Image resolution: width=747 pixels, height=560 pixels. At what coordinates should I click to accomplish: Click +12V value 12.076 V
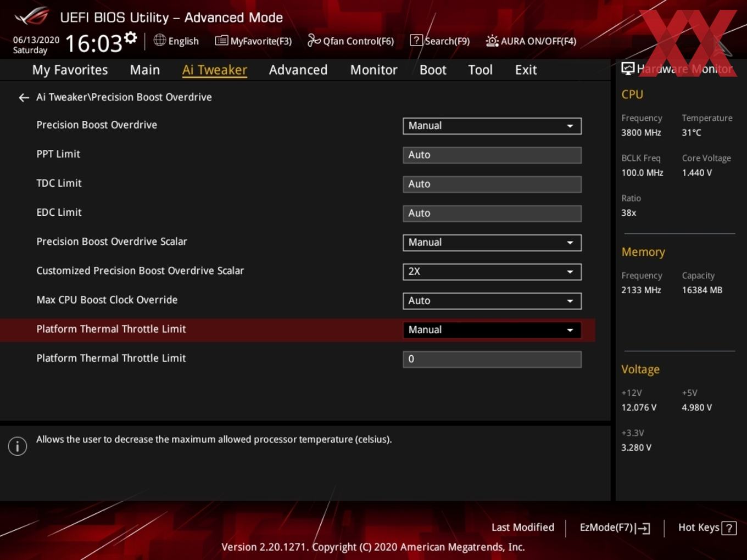point(639,408)
